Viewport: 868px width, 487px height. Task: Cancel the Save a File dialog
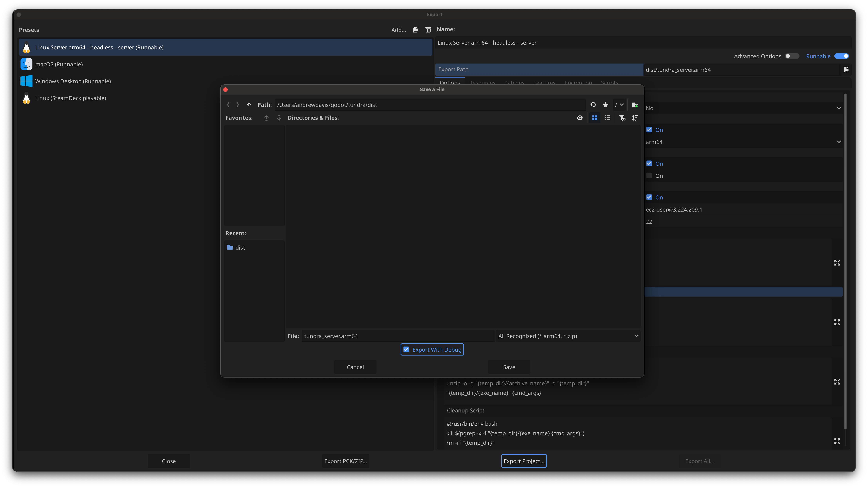pos(355,367)
